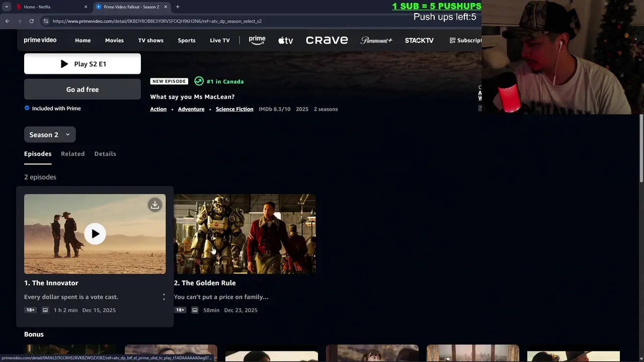Click the Play S2 E1 button
Viewport: 644px width, 362px height.
[x=83, y=64]
